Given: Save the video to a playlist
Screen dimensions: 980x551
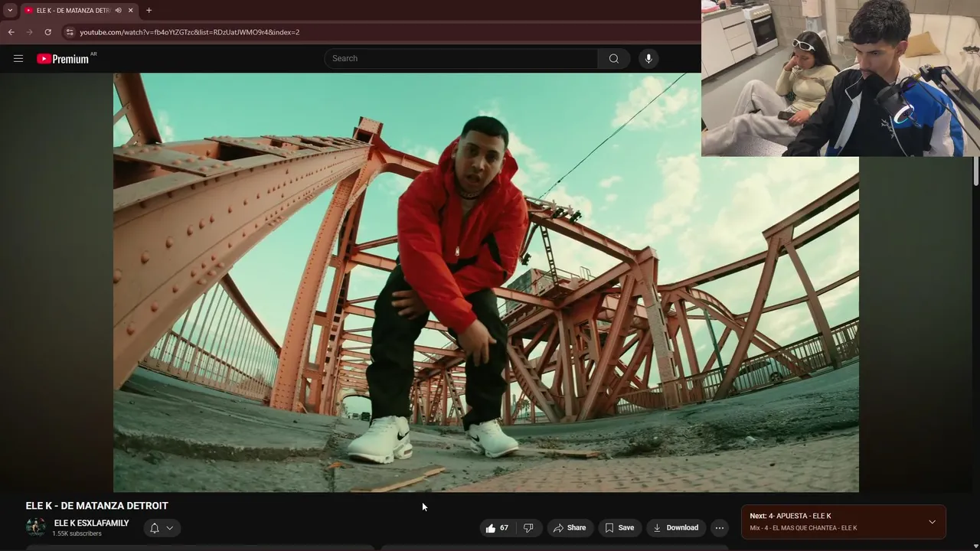Looking at the screenshot, I should tap(619, 528).
